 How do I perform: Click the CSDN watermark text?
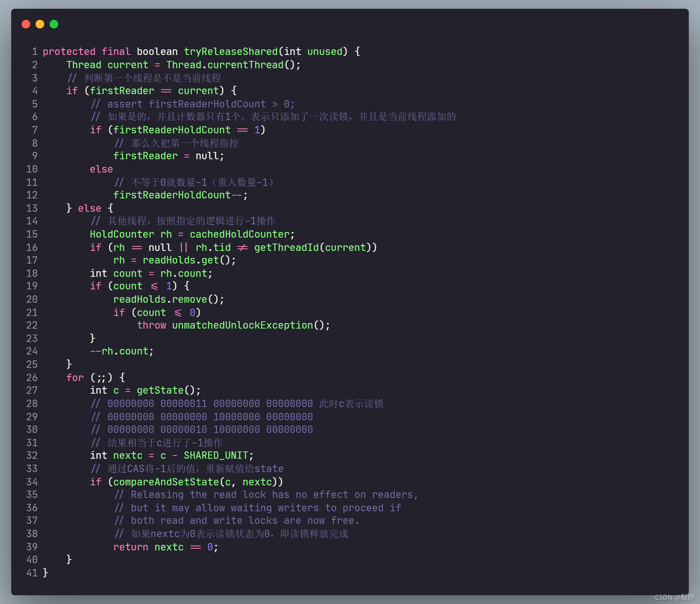coord(674,597)
